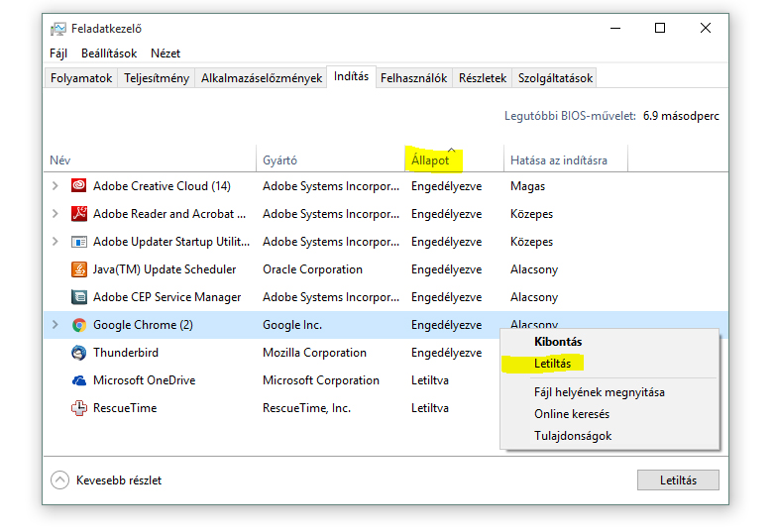Sort by the Állapot column header

pyautogui.click(x=430, y=160)
